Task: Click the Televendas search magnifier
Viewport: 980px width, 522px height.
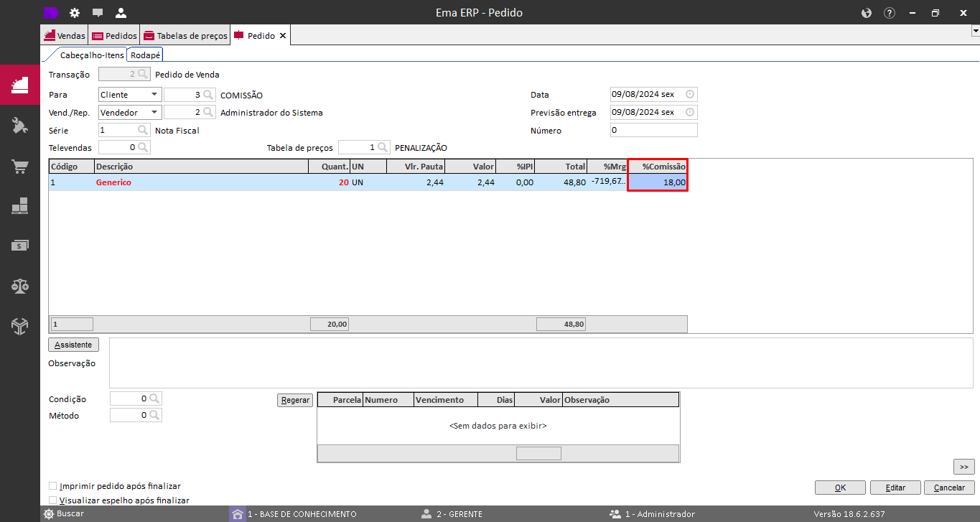Action: pyautogui.click(x=143, y=147)
